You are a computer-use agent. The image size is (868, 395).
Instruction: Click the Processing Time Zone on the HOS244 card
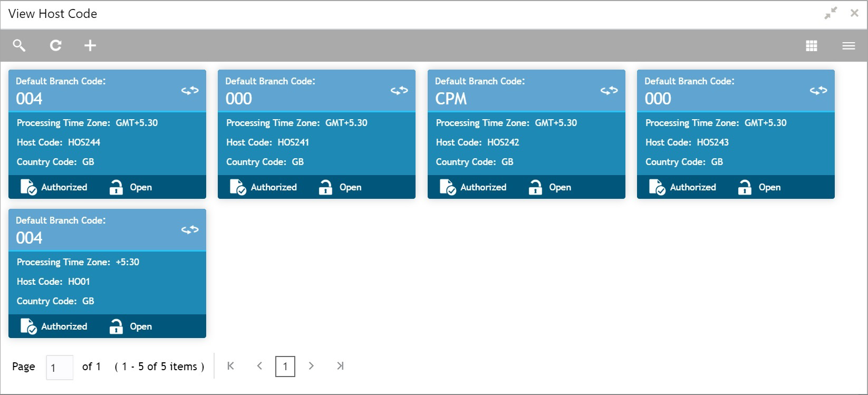click(88, 123)
